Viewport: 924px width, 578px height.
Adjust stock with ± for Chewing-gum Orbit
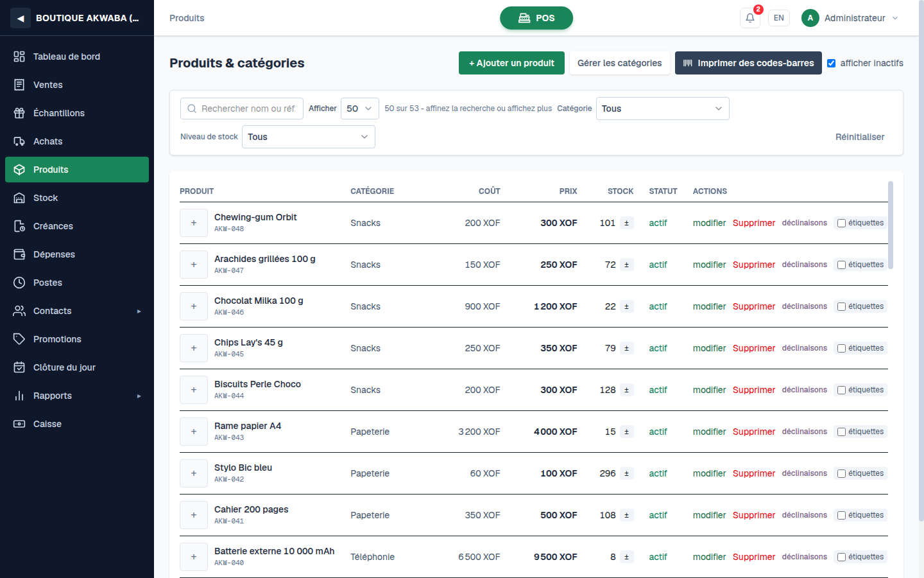tap(627, 223)
